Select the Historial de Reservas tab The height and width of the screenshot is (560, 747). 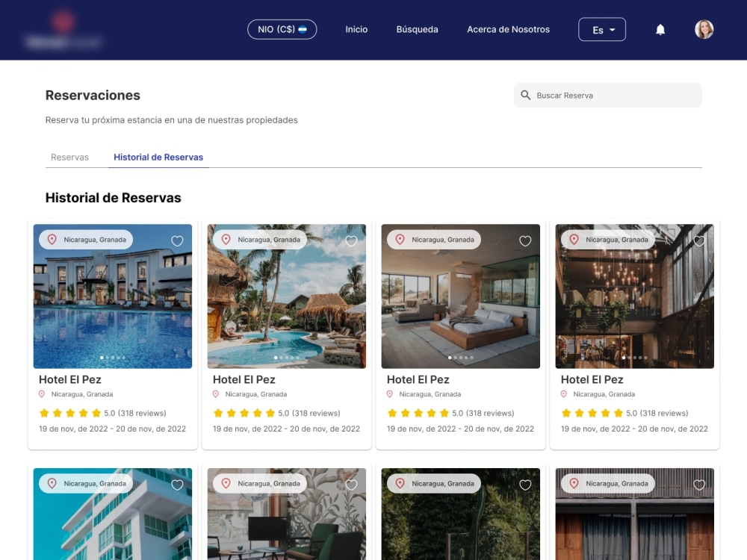tap(158, 157)
